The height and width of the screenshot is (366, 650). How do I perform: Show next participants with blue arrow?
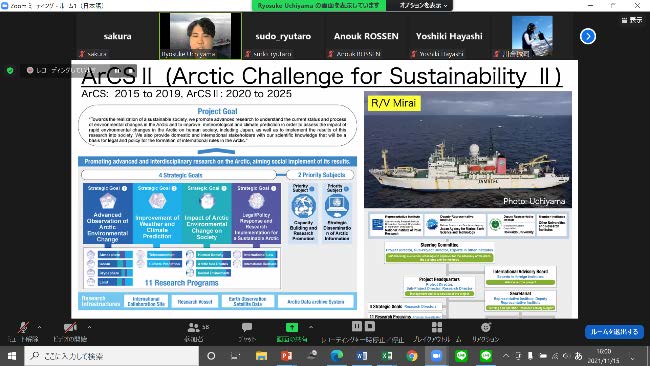[x=588, y=36]
